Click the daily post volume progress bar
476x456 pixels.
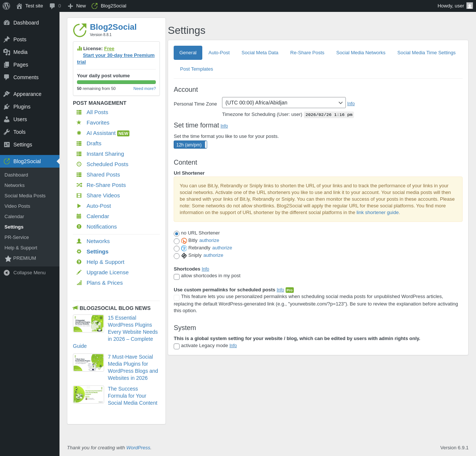tap(116, 82)
